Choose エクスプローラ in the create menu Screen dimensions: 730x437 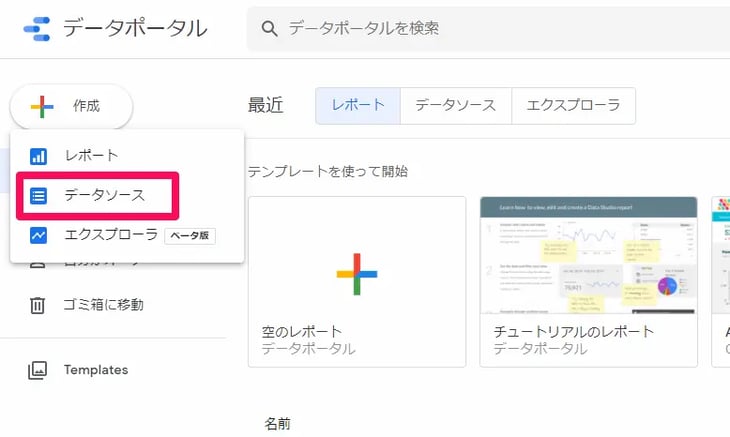111,236
